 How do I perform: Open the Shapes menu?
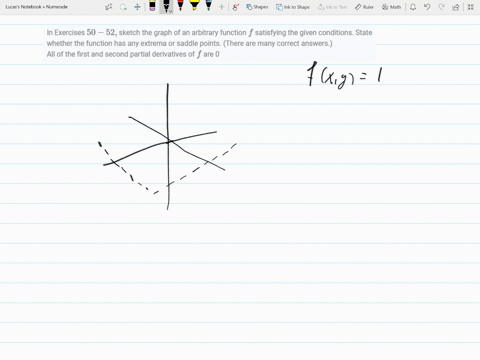(257, 7)
